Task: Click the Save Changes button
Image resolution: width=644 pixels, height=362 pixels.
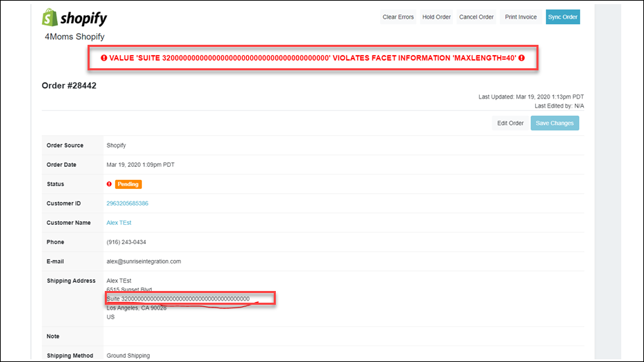Action: pyautogui.click(x=554, y=123)
